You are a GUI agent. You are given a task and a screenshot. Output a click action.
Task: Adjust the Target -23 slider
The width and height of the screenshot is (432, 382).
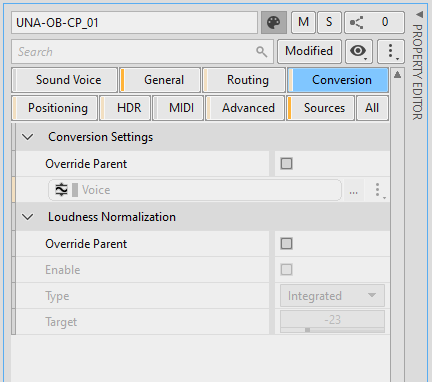pos(332,322)
